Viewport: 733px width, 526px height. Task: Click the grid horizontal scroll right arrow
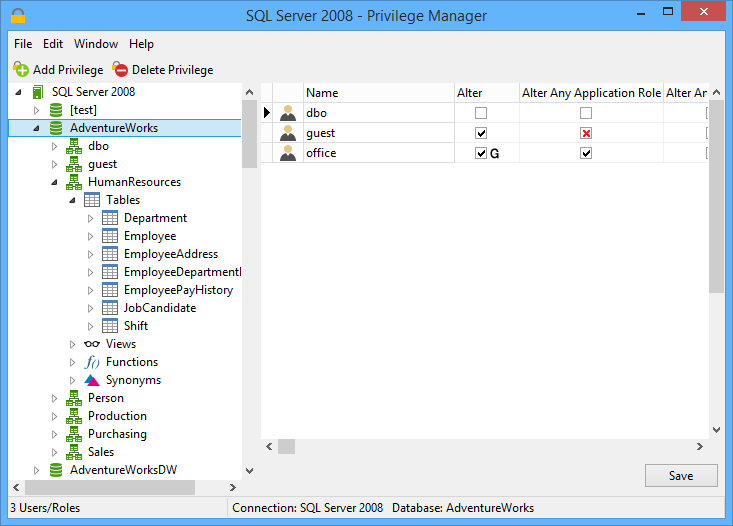point(700,447)
